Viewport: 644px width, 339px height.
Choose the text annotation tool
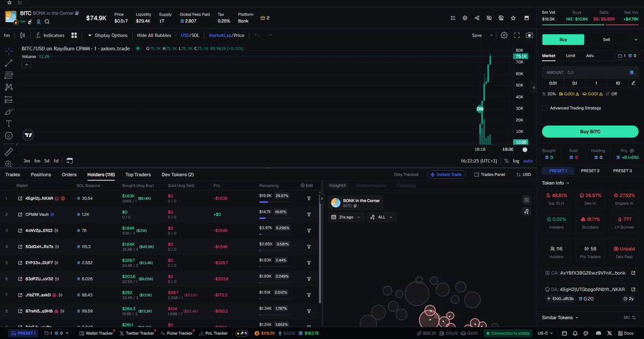(x=9, y=124)
